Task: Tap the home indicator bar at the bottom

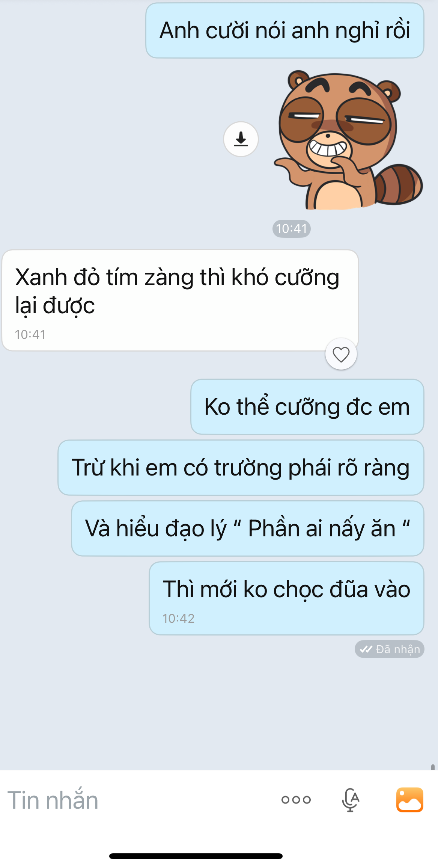Action: (x=196, y=856)
